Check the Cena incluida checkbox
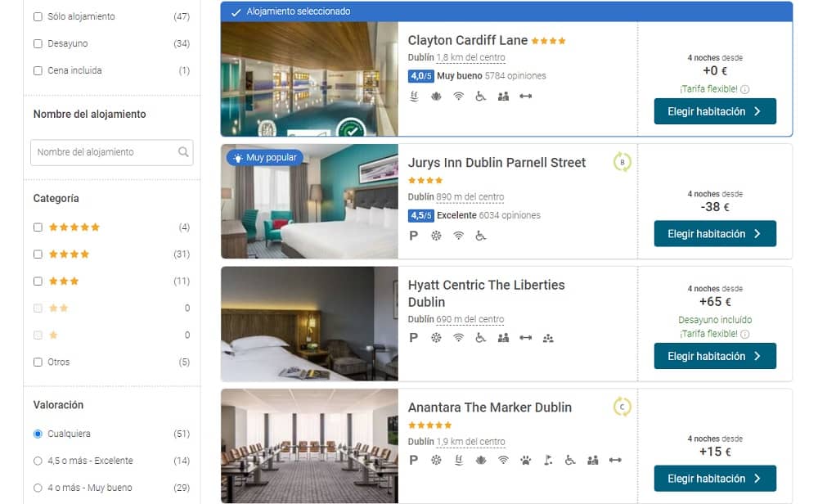 tap(38, 70)
